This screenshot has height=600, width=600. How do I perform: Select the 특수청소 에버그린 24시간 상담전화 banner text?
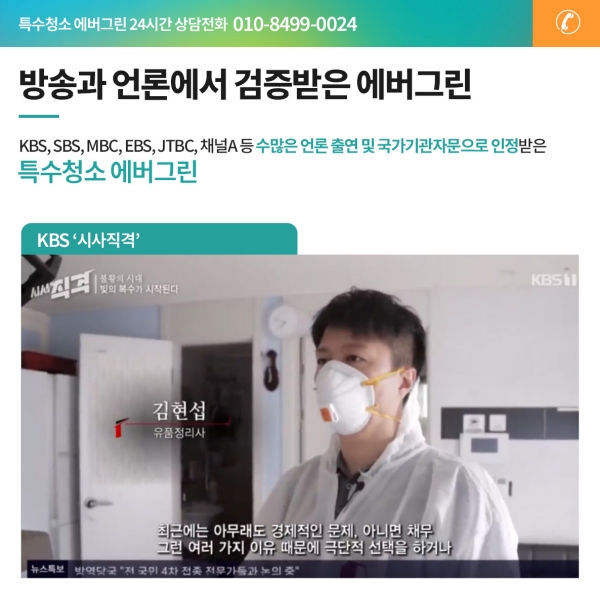coord(123,24)
